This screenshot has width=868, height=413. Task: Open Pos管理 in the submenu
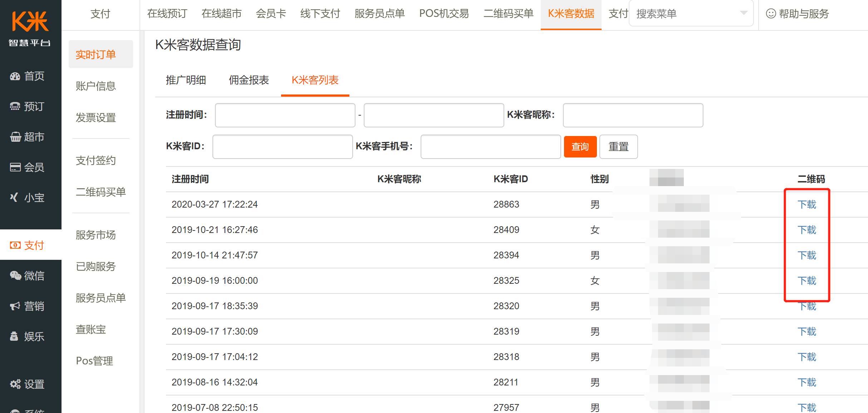pos(94,361)
